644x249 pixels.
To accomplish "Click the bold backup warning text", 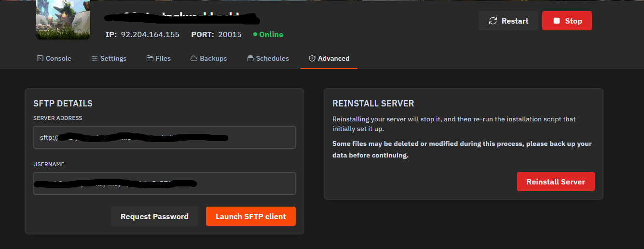I will (462, 149).
